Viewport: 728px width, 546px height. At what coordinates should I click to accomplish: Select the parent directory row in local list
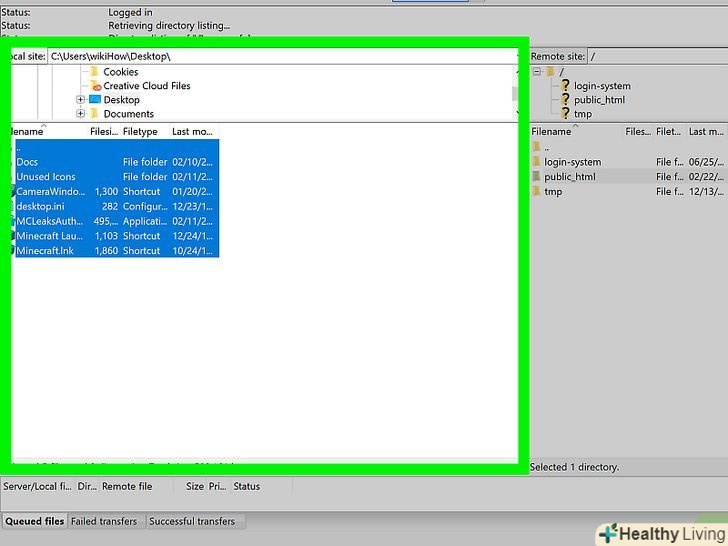point(117,148)
